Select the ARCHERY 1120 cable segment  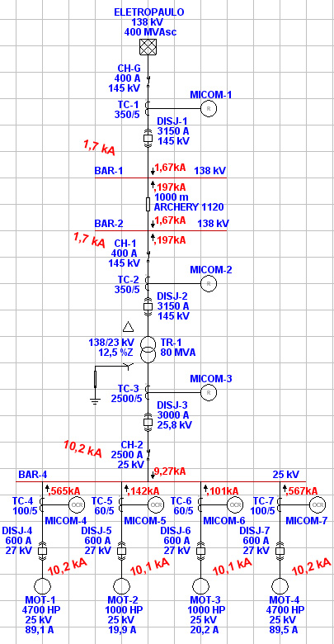(148, 204)
